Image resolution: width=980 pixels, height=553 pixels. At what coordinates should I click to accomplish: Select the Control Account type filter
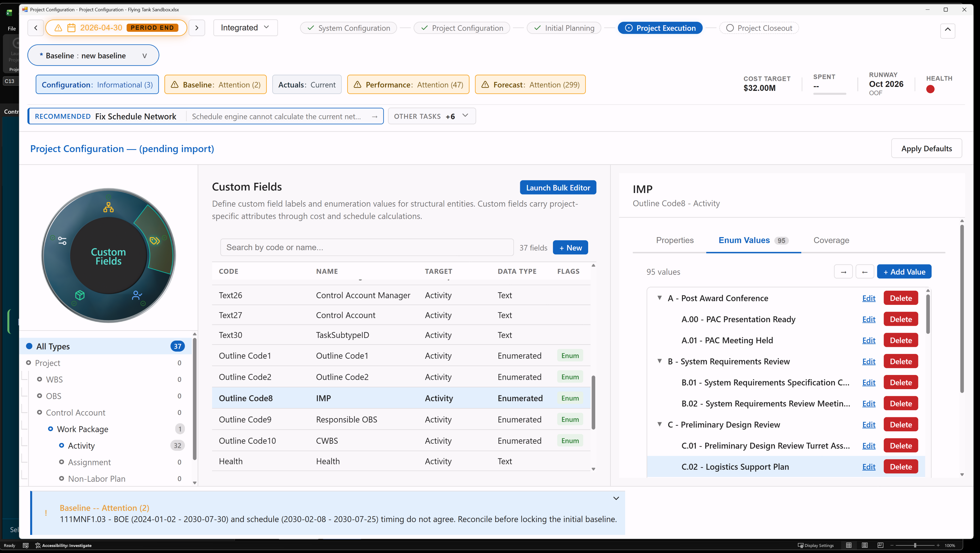(x=106, y=413)
